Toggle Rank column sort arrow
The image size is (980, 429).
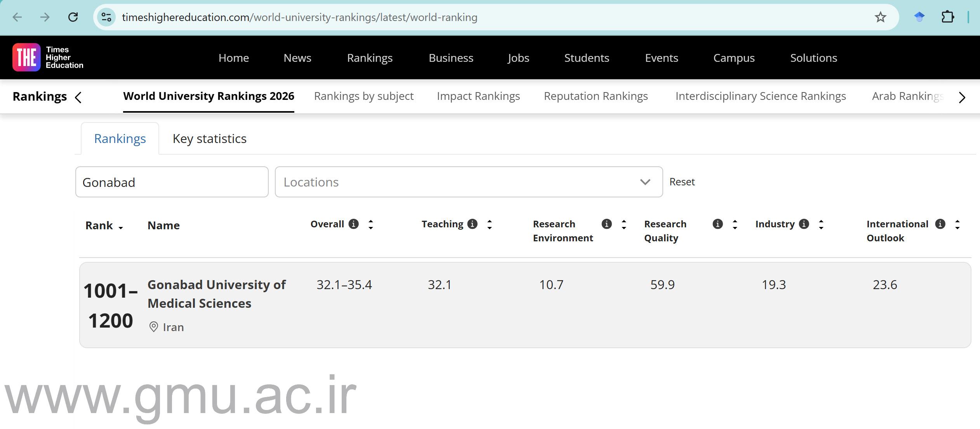click(x=121, y=227)
